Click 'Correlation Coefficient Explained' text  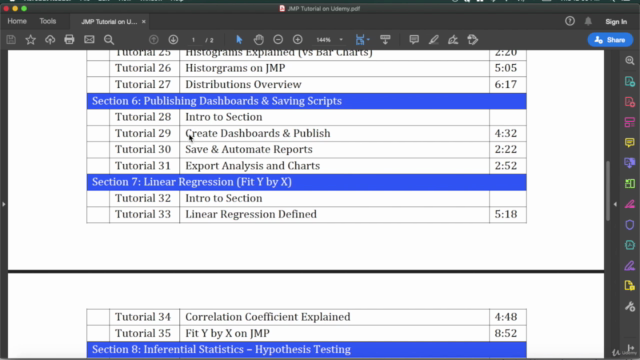tap(267, 317)
